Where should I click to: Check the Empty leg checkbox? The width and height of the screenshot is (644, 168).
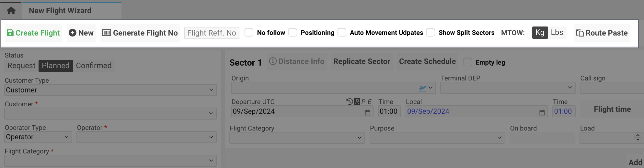[x=467, y=62]
